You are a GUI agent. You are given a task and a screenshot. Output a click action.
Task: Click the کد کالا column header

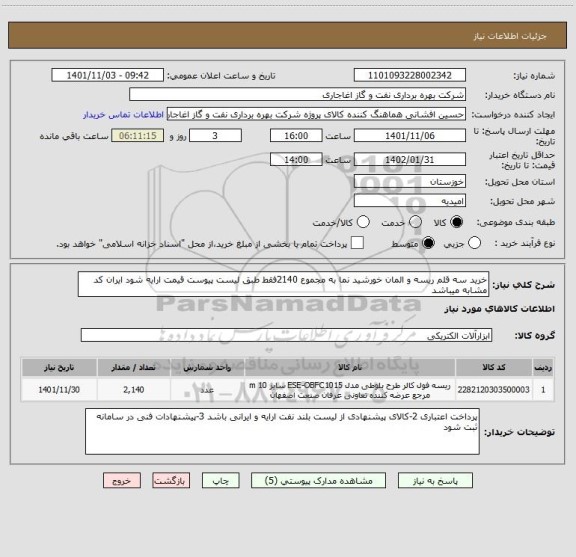coord(494,367)
